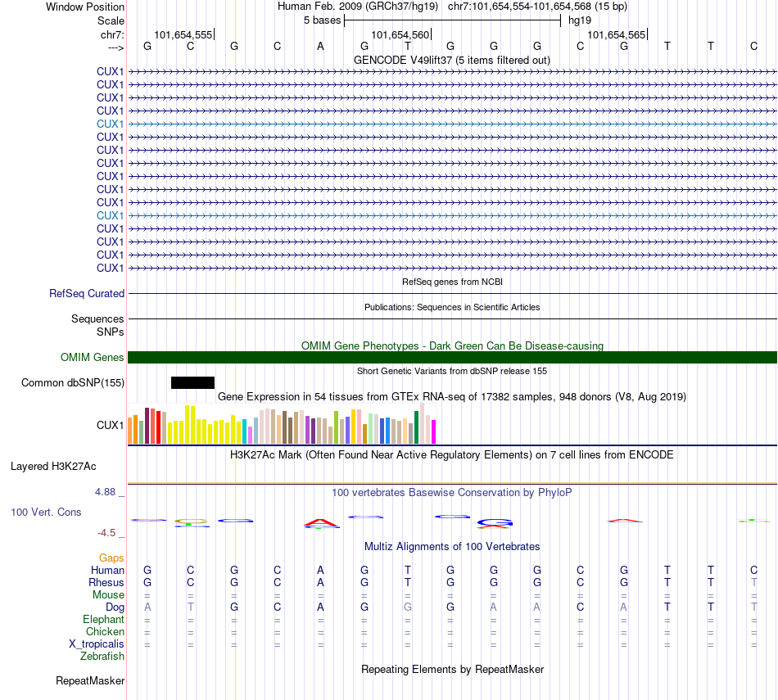Click the Common dbSNP(155) label
Image resolution: width=778 pixels, height=700 pixels.
point(73,382)
